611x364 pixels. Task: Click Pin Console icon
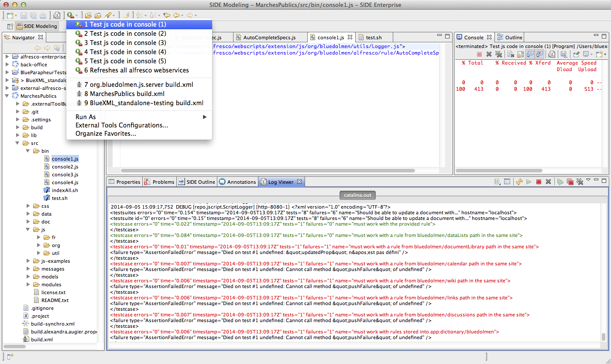(576, 54)
